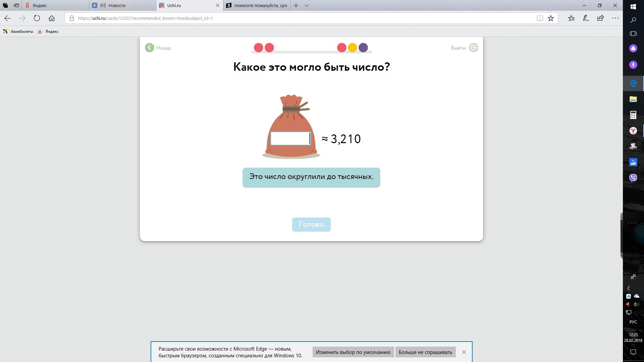Click Изменить выбор по умолчанию button

pyautogui.click(x=353, y=352)
